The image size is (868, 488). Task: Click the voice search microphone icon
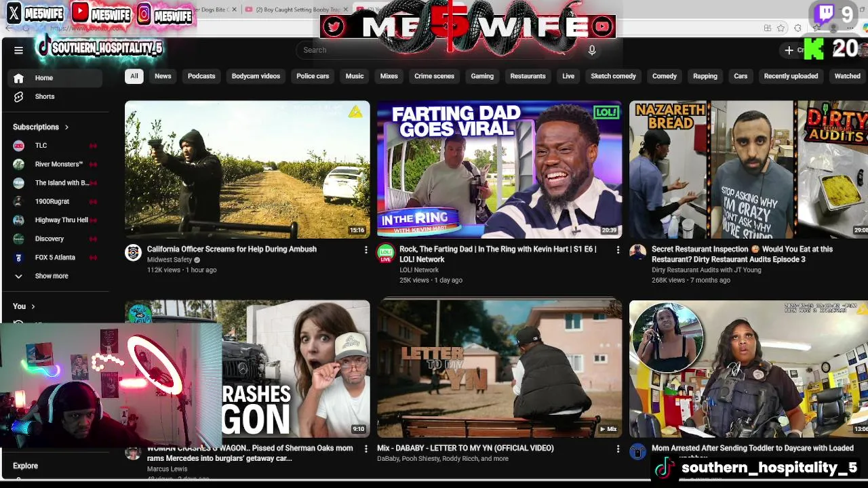click(592, 50)
